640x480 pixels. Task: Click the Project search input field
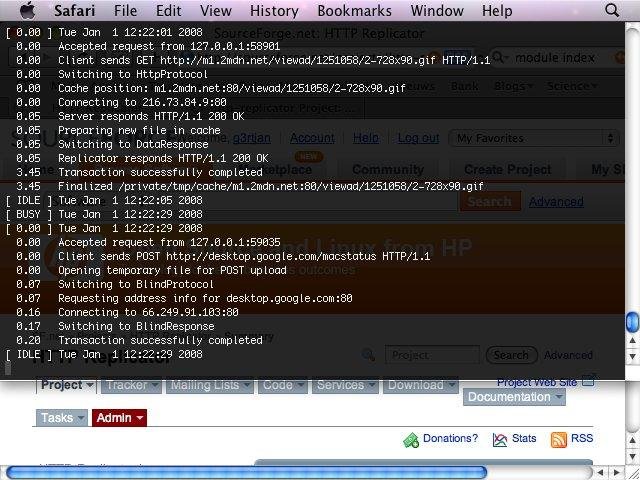(x=432, y=355)
